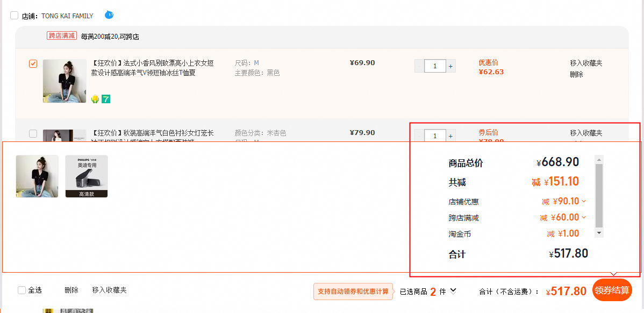This screenshot has height=313, width=644.
Task: Click the 尺码:M attribute of black top
Action: tap(247, 63)
